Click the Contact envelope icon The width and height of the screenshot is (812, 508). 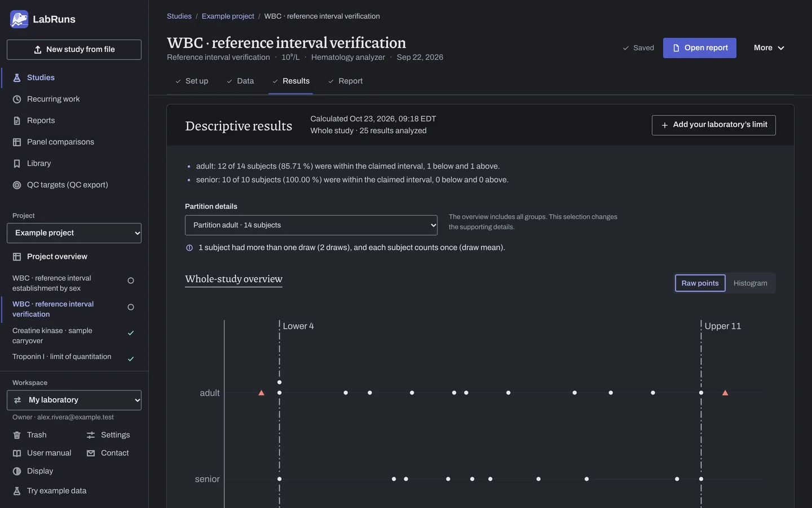(x=91, y=453)
